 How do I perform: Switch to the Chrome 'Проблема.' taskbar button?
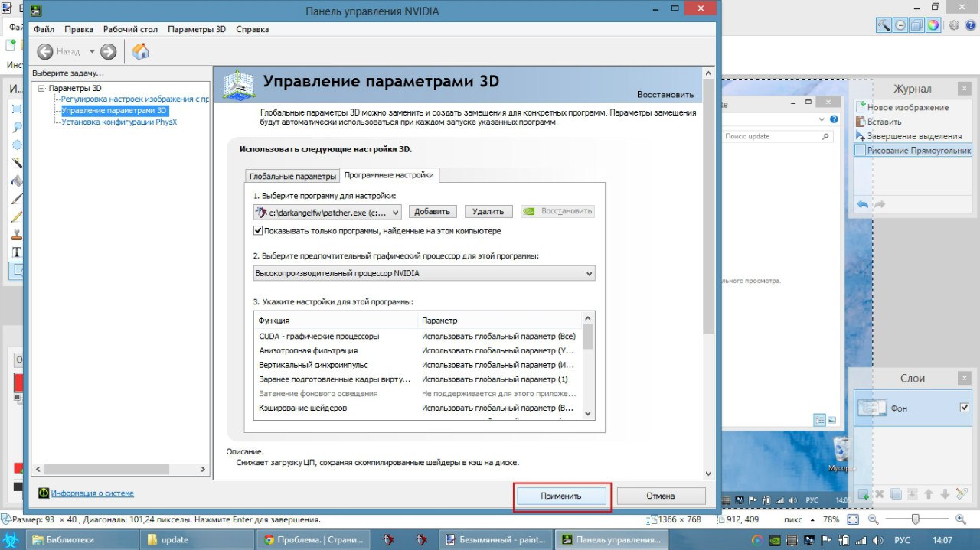click(x=314, y=539)
